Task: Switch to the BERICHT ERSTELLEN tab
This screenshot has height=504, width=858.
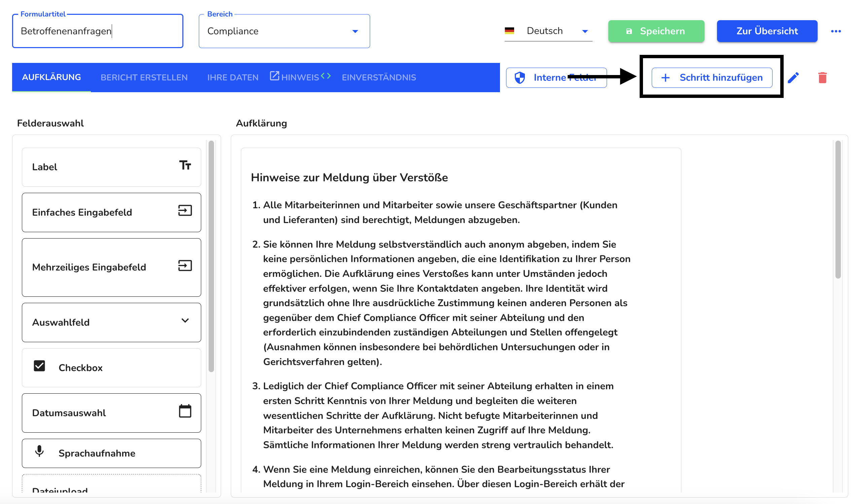Action: click(x=144, y=77)
